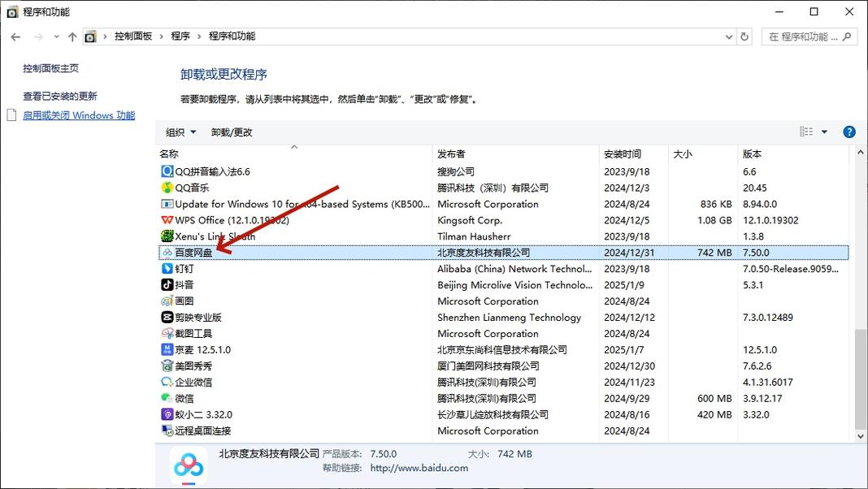The width and height of the screenshot is (868, 489).
Task: Select the 抖音 app icon
Action: tap(165, 284)
